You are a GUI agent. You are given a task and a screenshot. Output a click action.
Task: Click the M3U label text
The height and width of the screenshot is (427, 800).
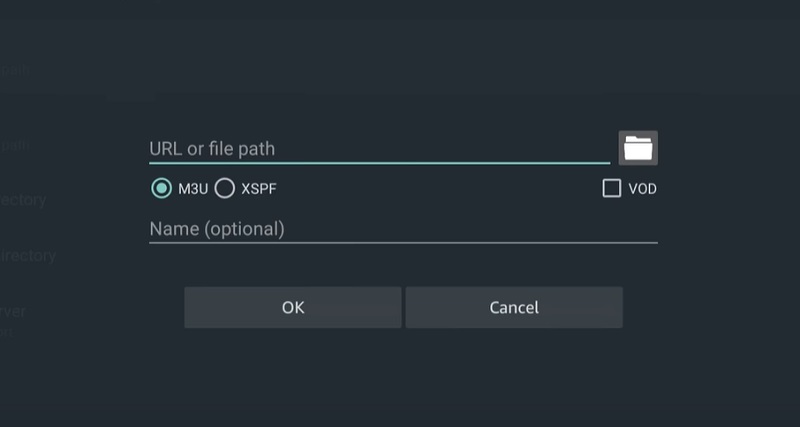pyautogui.click(x=193, y=189)
